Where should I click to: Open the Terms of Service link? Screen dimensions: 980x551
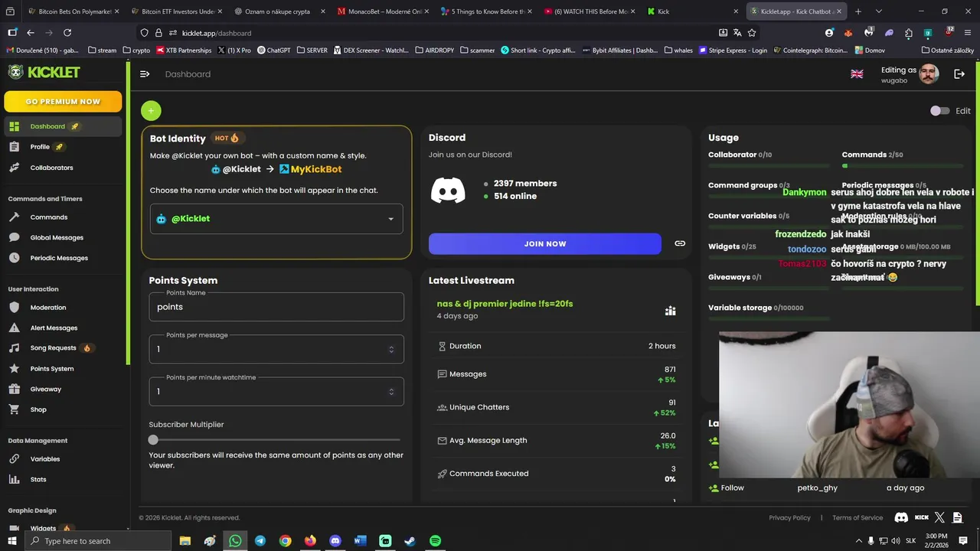pyautogui.click(x=857, y=518)
